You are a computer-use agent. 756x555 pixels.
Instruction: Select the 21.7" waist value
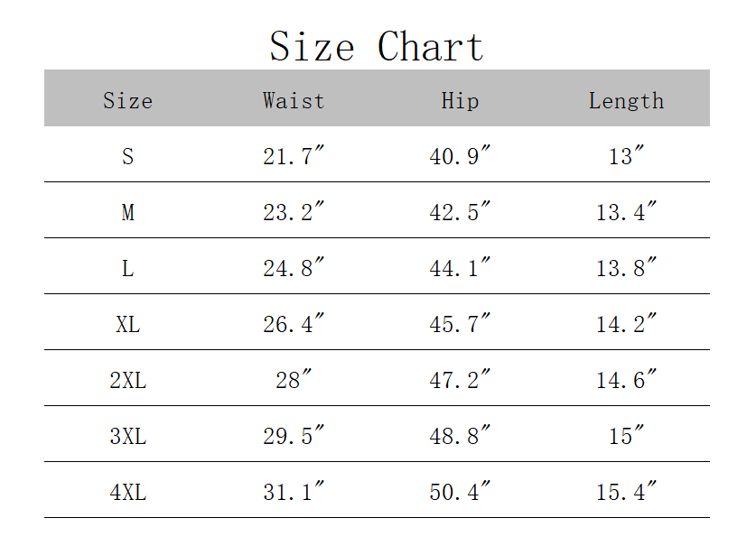(x=294, y=155)
